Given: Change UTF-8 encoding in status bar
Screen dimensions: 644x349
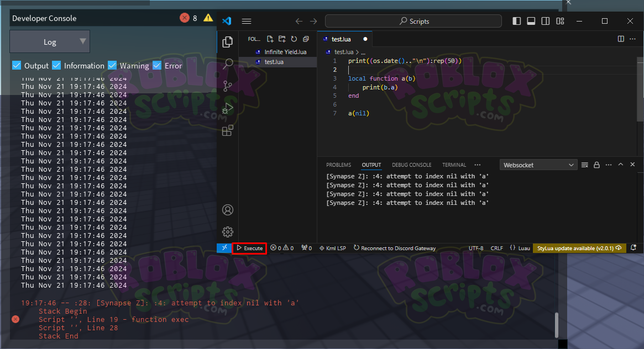Looking at the screenshot, I should [476, 248].
